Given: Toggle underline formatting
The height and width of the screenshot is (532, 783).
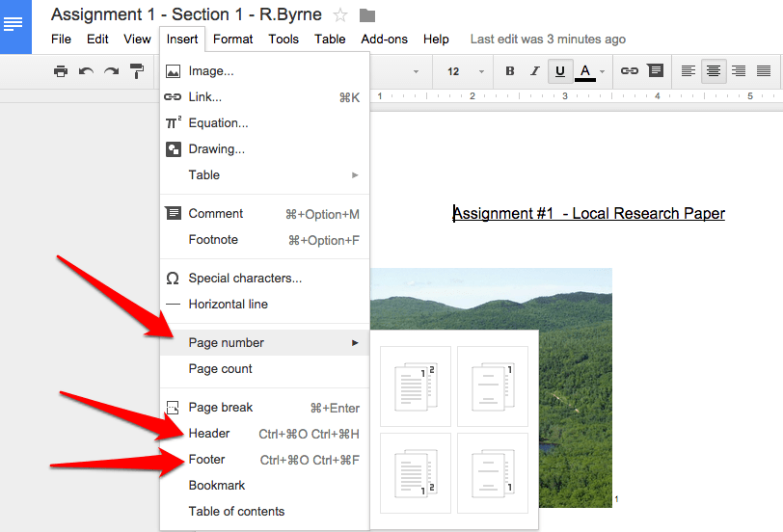Looking at the screenshot, I should tap(560, 71).
